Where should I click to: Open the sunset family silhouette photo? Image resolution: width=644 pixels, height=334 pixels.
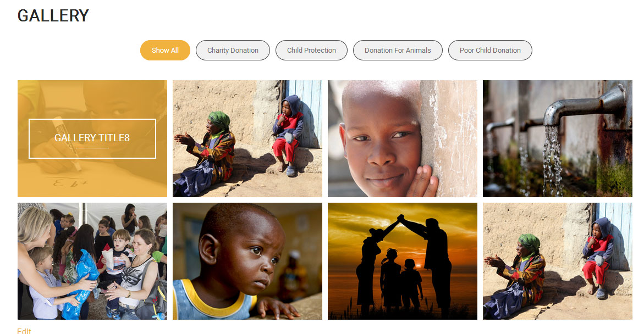(x=403, y=261)
